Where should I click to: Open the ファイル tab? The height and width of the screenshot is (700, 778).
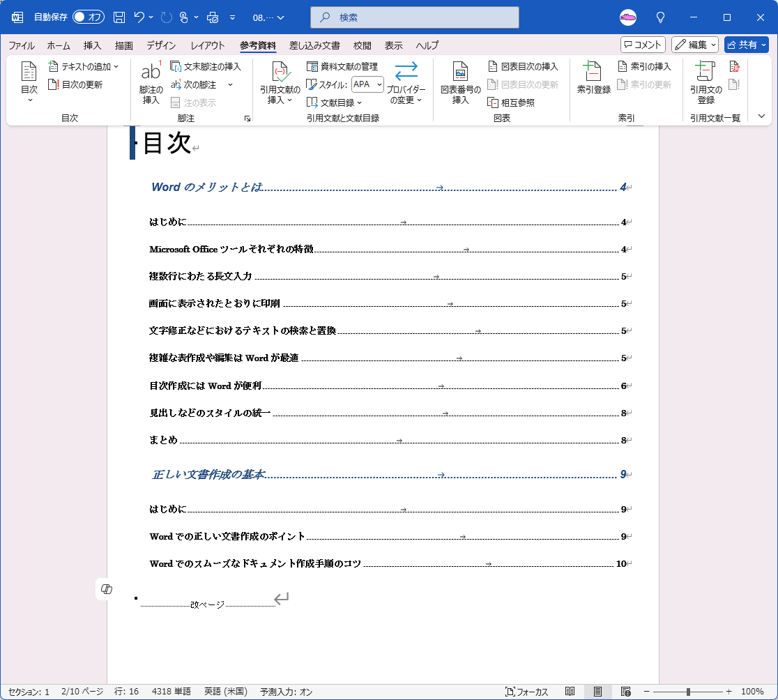(x=22, y=45)
